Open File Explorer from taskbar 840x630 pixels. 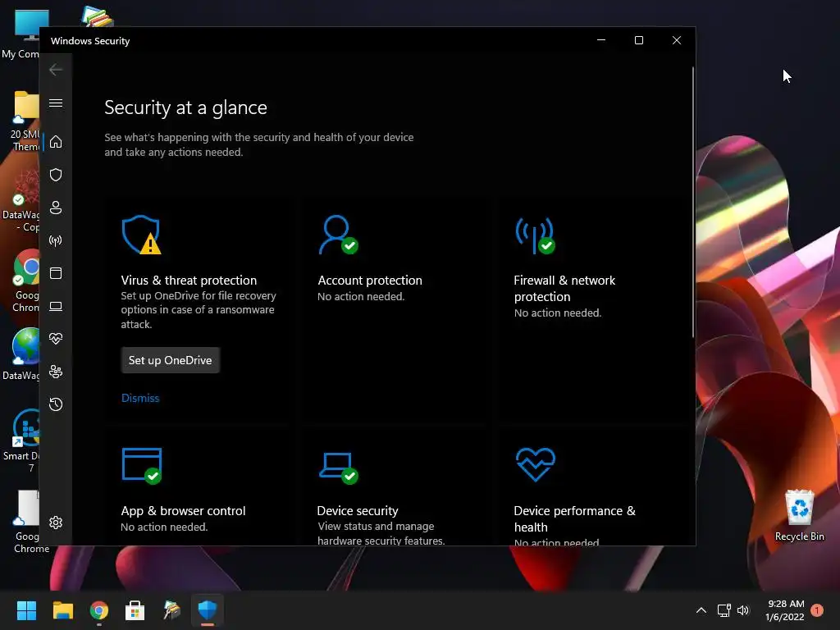(x=62, y=610)
